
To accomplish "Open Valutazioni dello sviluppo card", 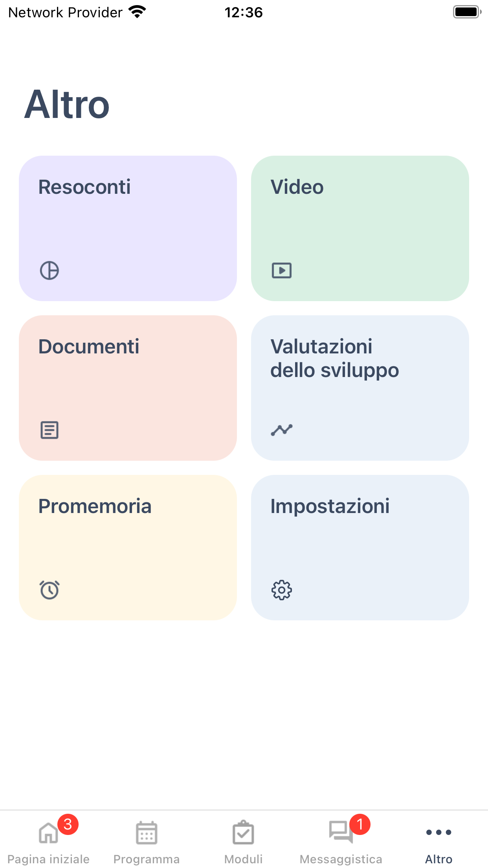I will pos(360,388).
